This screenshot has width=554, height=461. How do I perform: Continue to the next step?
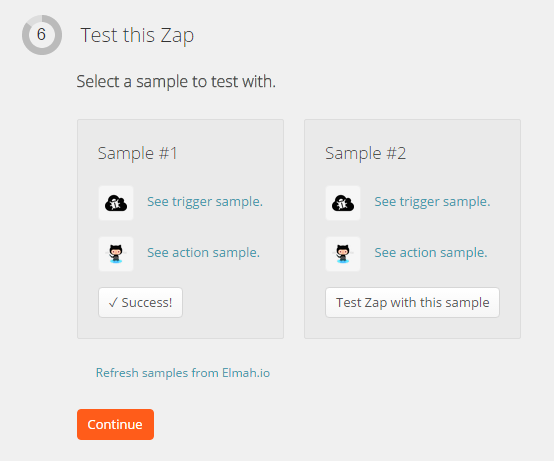point(116,425)
